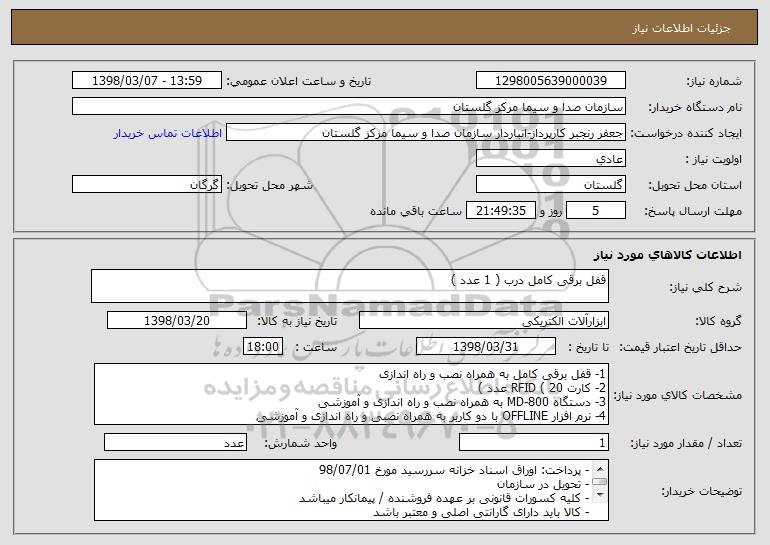Click the line about گارانتی اصلی
Screen dimensions: 770x545
pyautogui.click(x=481, y=513)
